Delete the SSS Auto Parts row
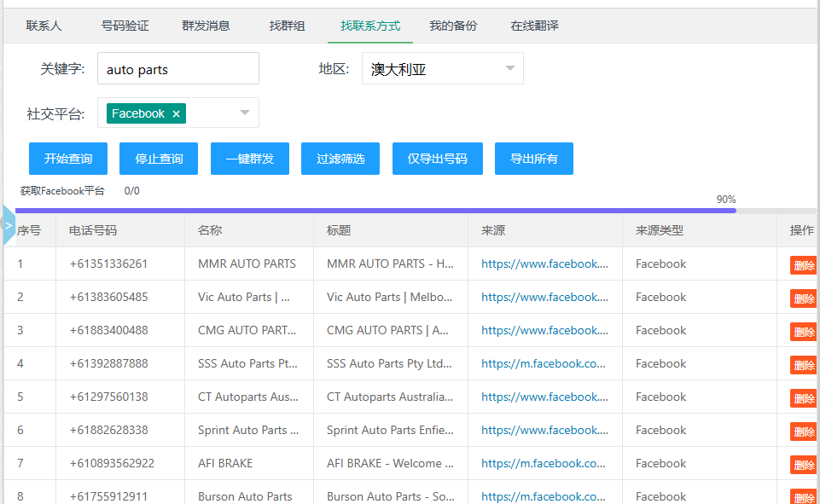The width and height of the screenshot is (820, 504). tap(803, 365)
